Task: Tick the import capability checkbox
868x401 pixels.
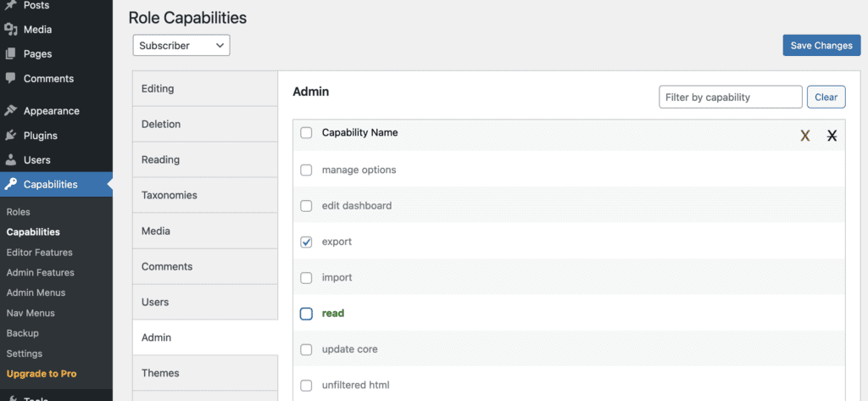Action: point(306,278)
